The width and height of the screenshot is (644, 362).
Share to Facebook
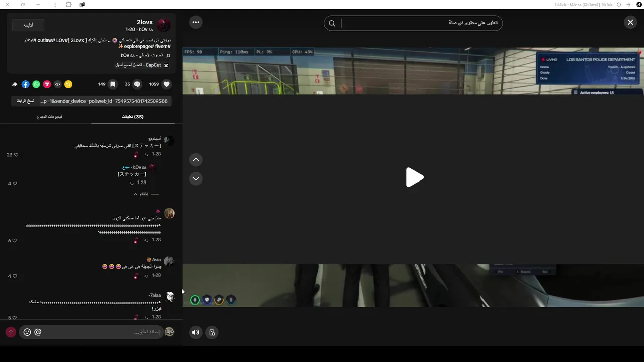click(26, 84)
